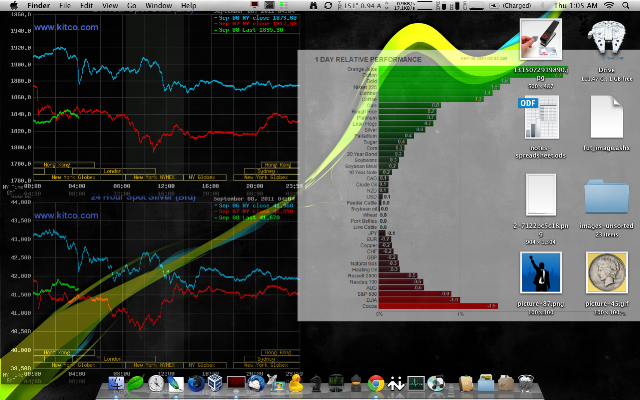Open the battery Charged status menu
The width and height of the screenshot is (640, 400).
(511, 5)
